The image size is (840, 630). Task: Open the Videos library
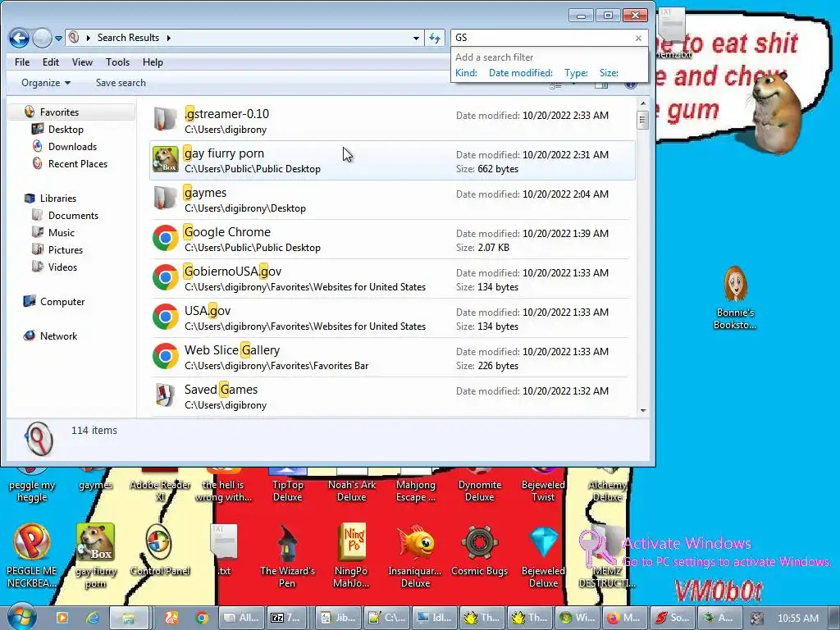pos(62,267)
